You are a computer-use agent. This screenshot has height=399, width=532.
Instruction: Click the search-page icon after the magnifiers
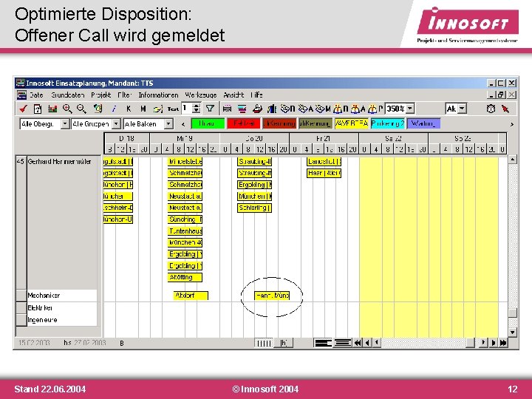(98, 109)
